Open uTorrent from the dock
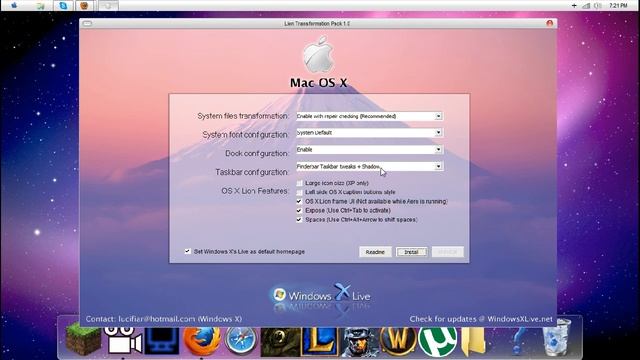Viewport: 640px width, 360px height. (438, 341)
